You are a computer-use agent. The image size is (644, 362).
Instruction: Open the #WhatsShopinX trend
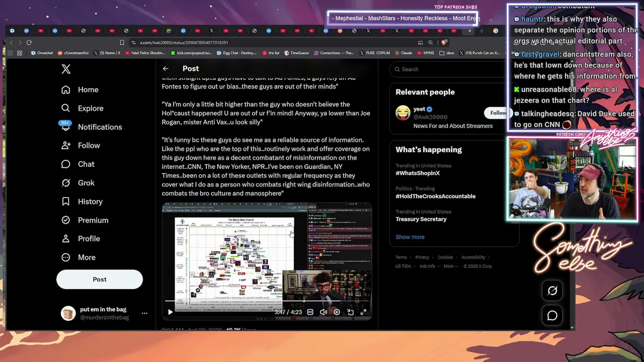[x=418, y=173]
